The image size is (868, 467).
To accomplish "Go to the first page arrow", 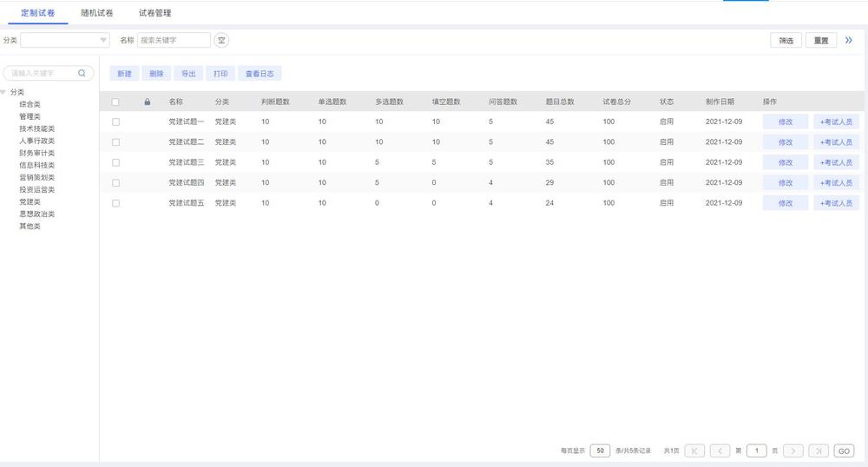I will coord(694,451).
